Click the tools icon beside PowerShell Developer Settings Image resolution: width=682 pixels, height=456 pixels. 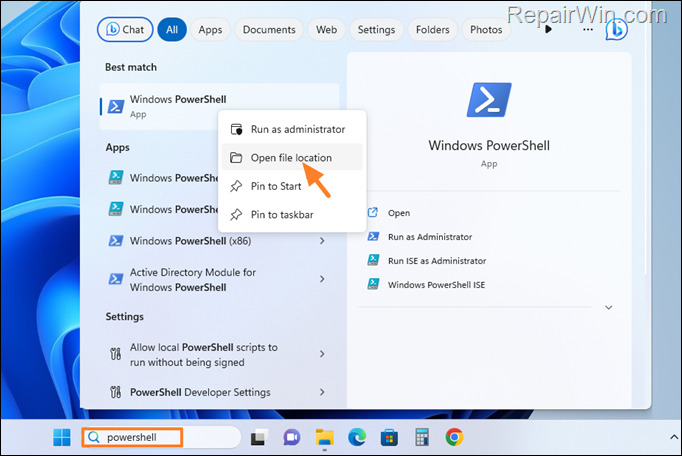(x=115, y=392)
